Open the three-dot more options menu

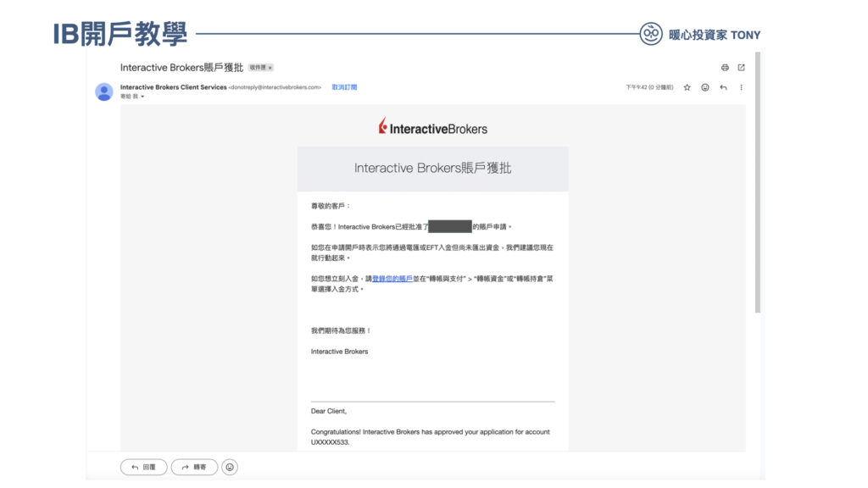[741, 87]
